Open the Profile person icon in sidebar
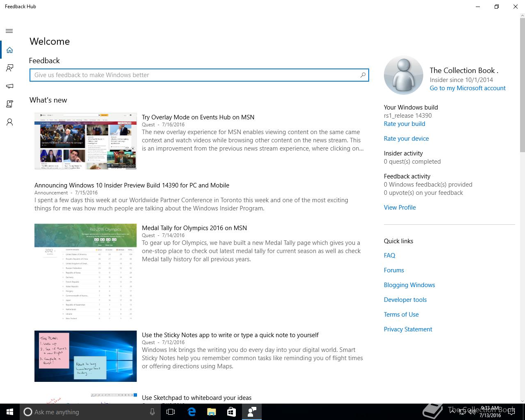The width and height of the screenshot is (525, 420). coord(9,122)
